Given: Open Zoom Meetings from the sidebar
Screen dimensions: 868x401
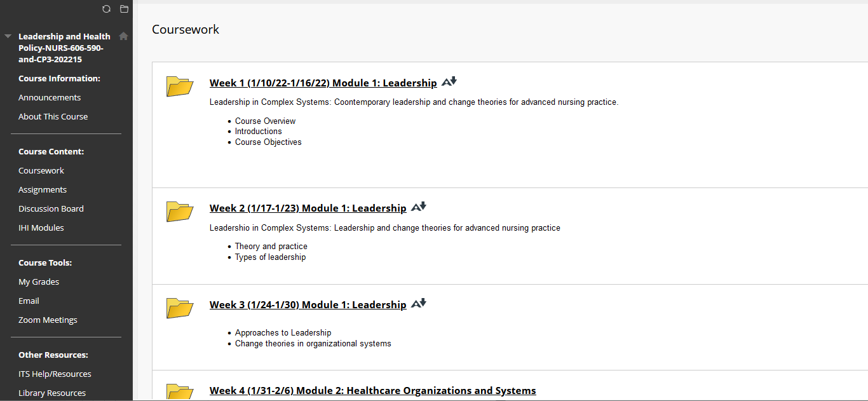Looking at the screenshot, I should coord(48,320).
